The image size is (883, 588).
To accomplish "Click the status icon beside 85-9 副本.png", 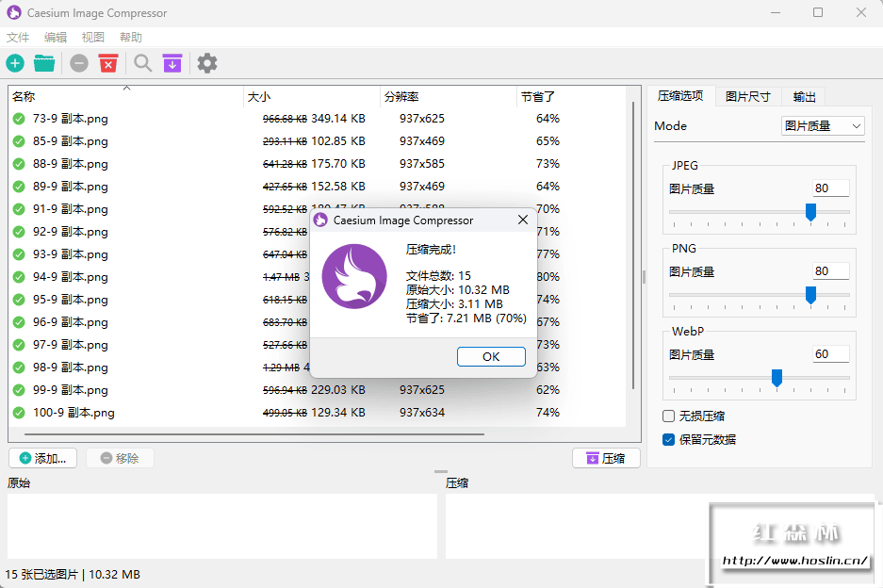I will click(x=19, y=141).
